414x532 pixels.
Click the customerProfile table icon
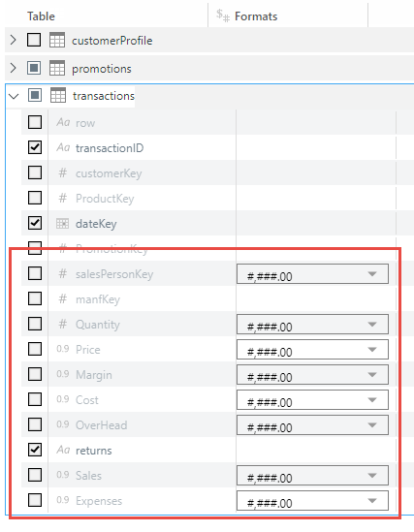click(57, 40)
